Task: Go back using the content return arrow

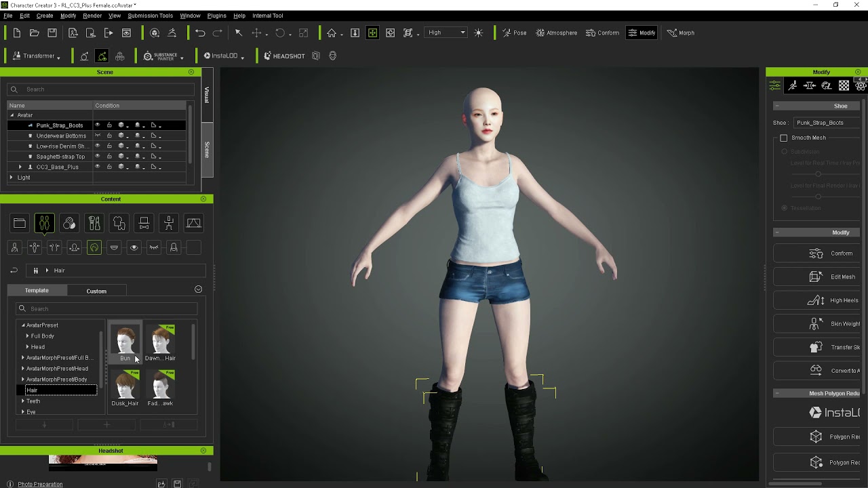Action: [14, 270]
